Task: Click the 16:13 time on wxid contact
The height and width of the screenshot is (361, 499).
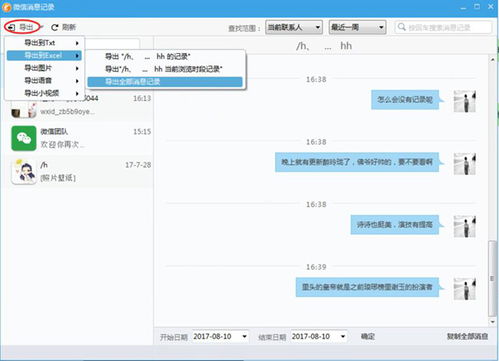Action: point(142,98)
